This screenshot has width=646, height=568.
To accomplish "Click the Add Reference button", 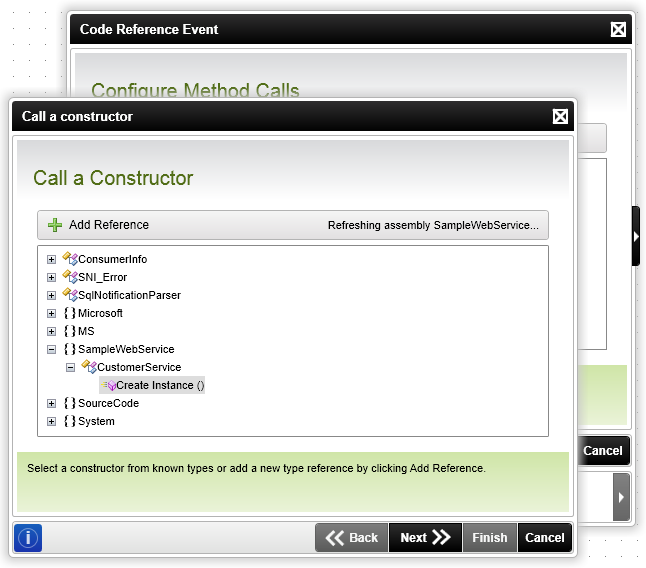I will coord(98,225).
